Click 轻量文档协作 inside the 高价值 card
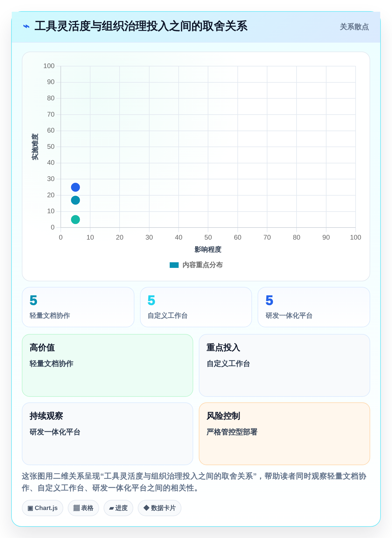392x538 pixels. 52,363
